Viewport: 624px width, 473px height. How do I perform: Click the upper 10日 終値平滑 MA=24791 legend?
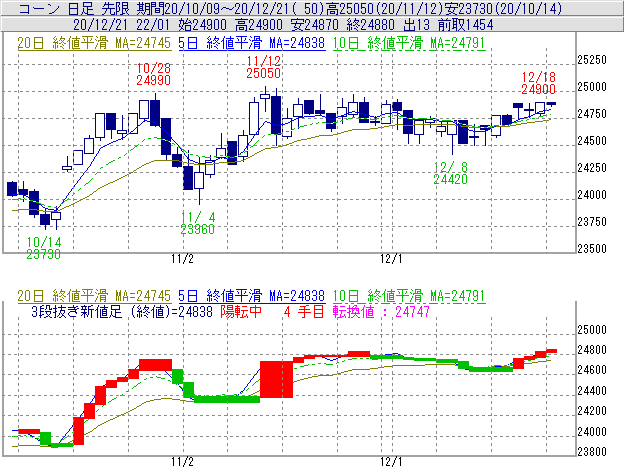[409, 43]
